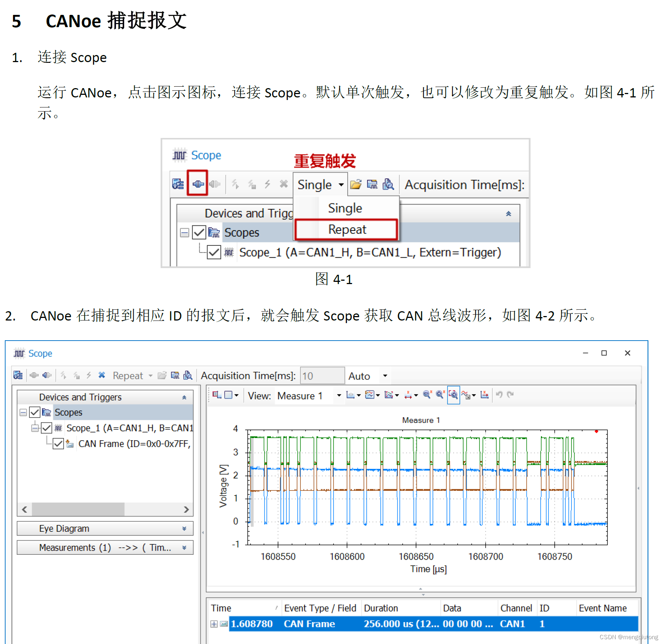The width and height of the screenshot is (664, 644).
Task: Select Scope_1 (A=CAN1_H, B=CAN1_L, Extern=Trigger) row
Action: click(370, 252)
